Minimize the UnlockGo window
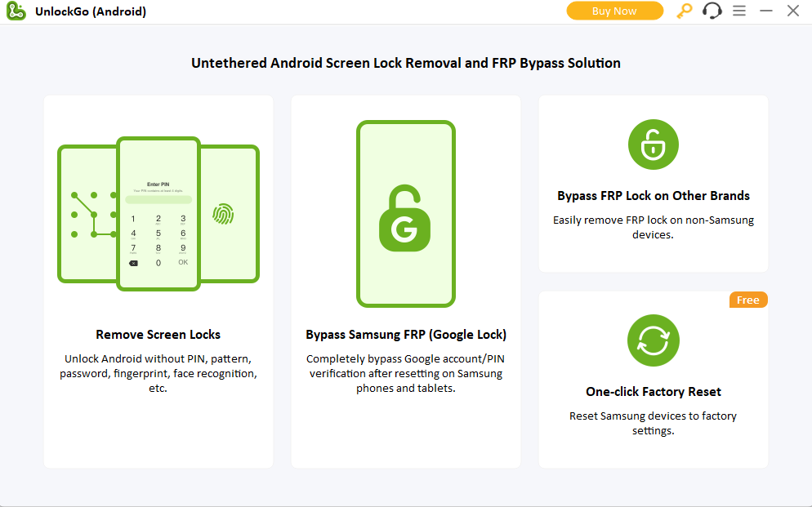This screenshot has height=507, width=812. point(766,11)
